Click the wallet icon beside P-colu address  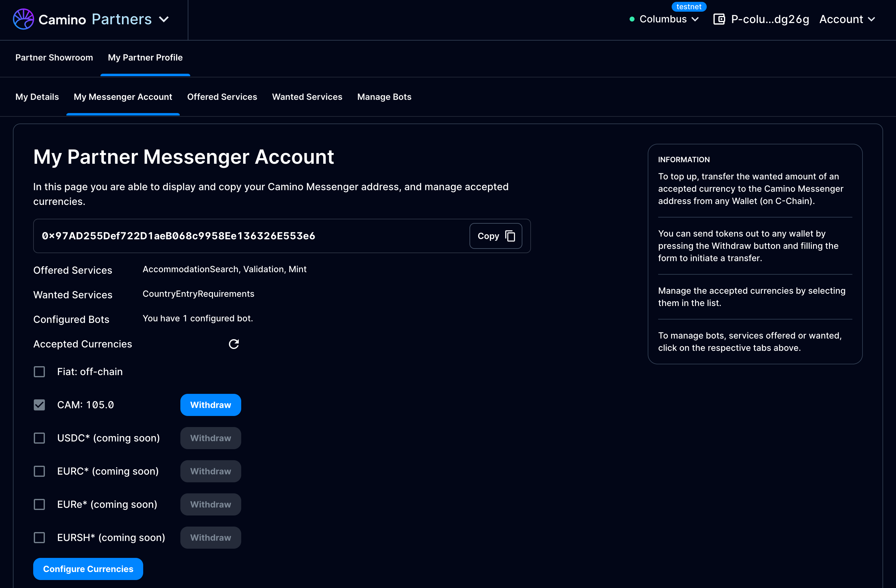coord(719,19)
